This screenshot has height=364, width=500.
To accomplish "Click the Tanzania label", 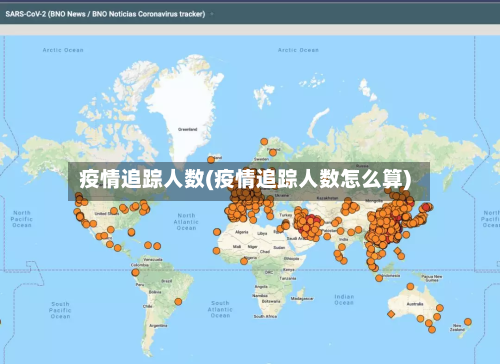I will [288, 278].
